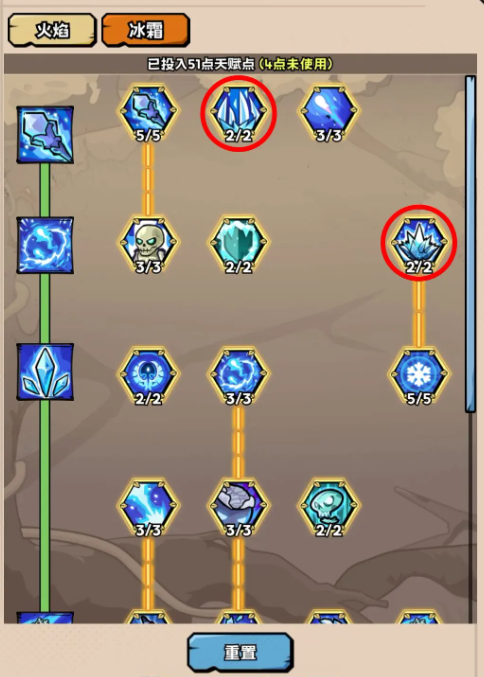Select the frost vortex tier square icon
The width and height of the screenshot is (484, 677).
[x=45, y=245]
